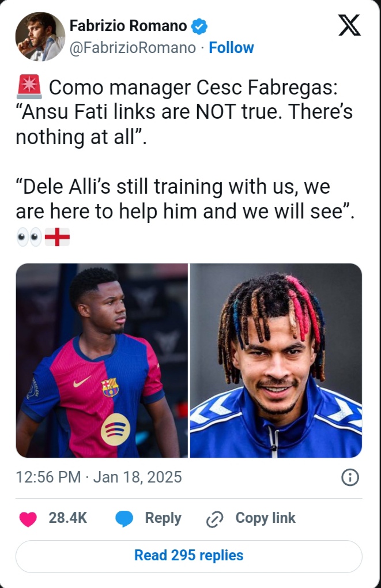Click the pink heart like icon
The height and width of the screenshot is (588, 381).
tap(28, 519)
